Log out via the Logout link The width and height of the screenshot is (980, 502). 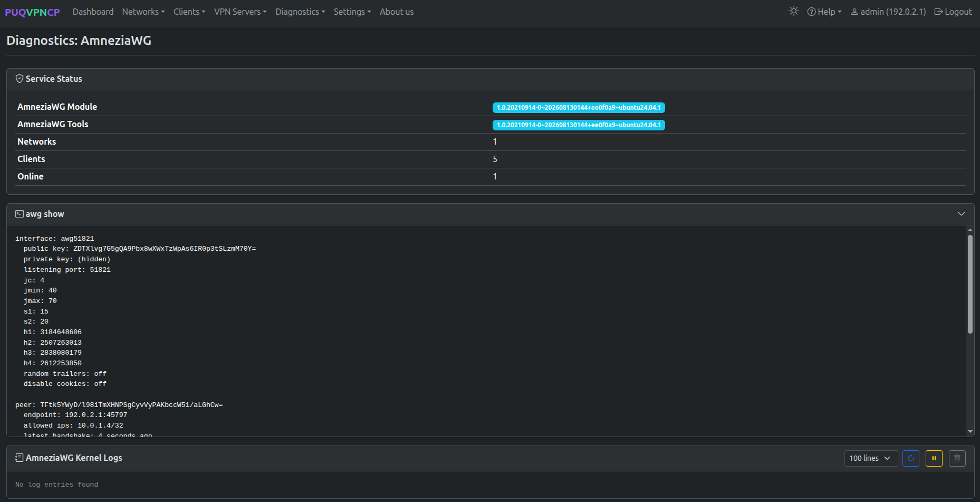[953, 12]
